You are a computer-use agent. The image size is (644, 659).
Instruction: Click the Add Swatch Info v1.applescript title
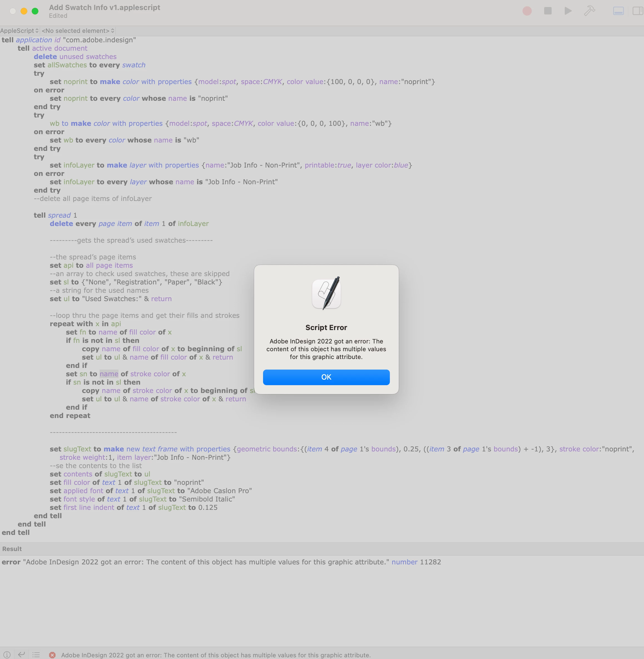(105, 8)
